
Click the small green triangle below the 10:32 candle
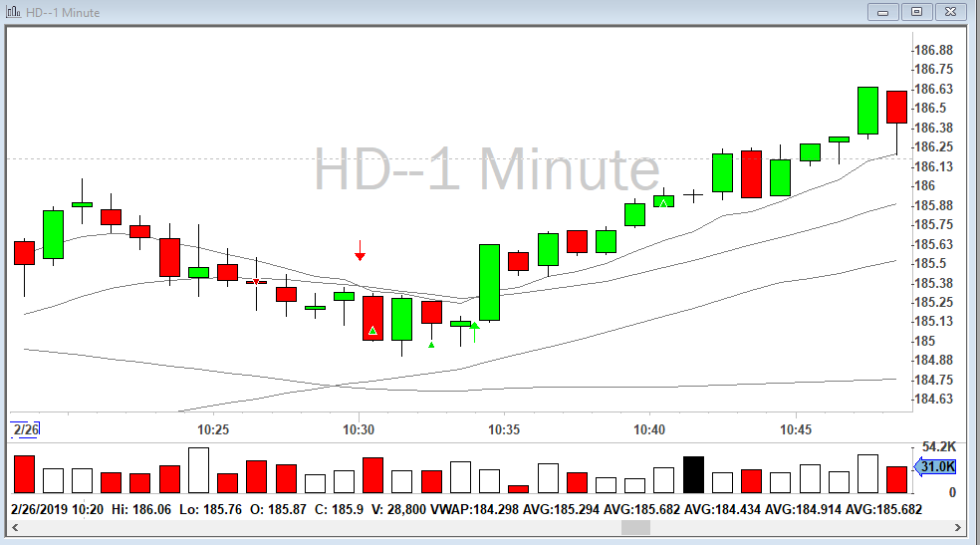[431, 346]
